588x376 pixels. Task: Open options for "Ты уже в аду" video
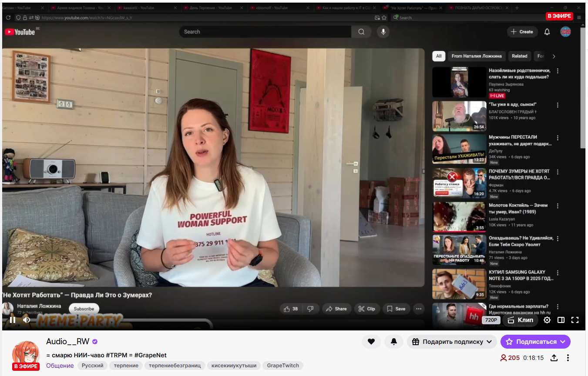click(x=558, y=105)
